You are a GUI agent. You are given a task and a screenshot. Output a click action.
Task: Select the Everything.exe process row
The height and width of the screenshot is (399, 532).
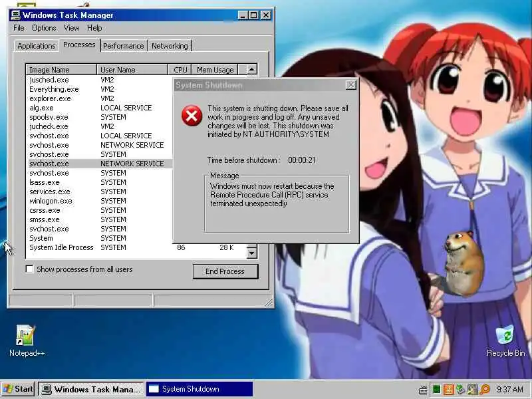click(x=100, y=89)
